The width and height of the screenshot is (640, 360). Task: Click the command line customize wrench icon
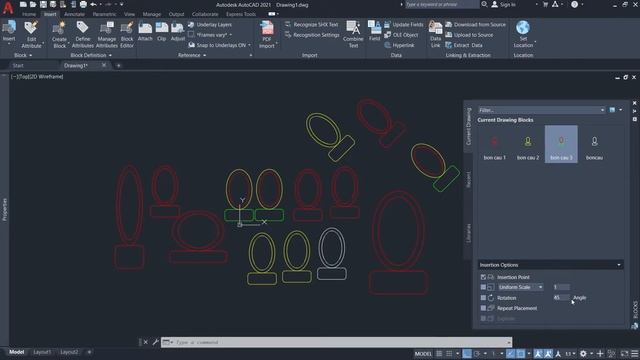(156, 342)
